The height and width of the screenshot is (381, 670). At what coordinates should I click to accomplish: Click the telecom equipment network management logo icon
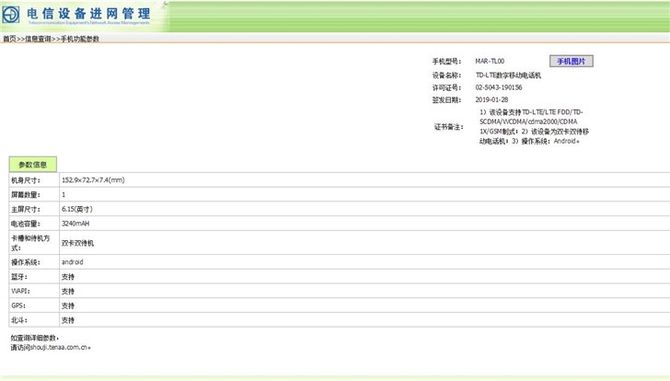(x=11, y=14)
